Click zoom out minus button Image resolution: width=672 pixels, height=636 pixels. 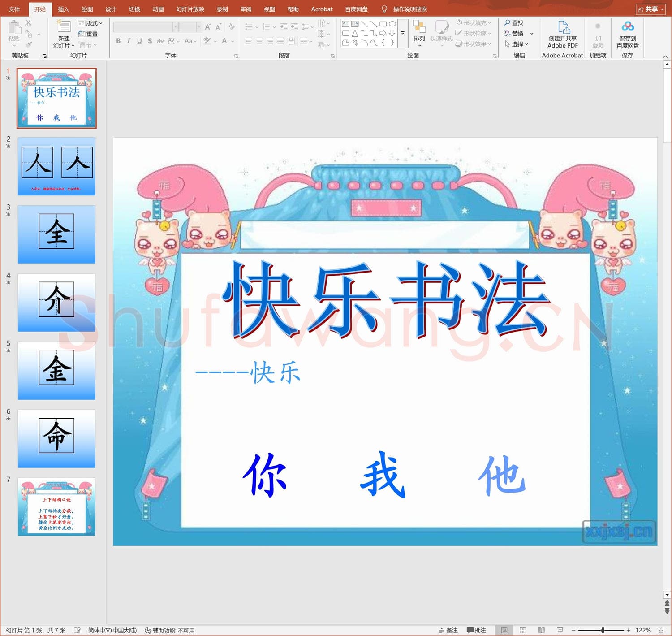click(573, 630)
